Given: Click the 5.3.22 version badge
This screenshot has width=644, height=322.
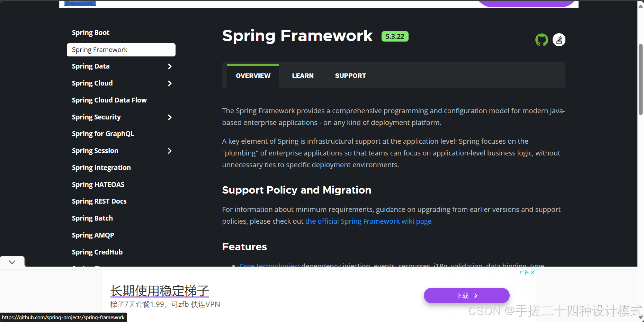Looking at the screenshot, I should pyautogui.click(x=395, y=36).
